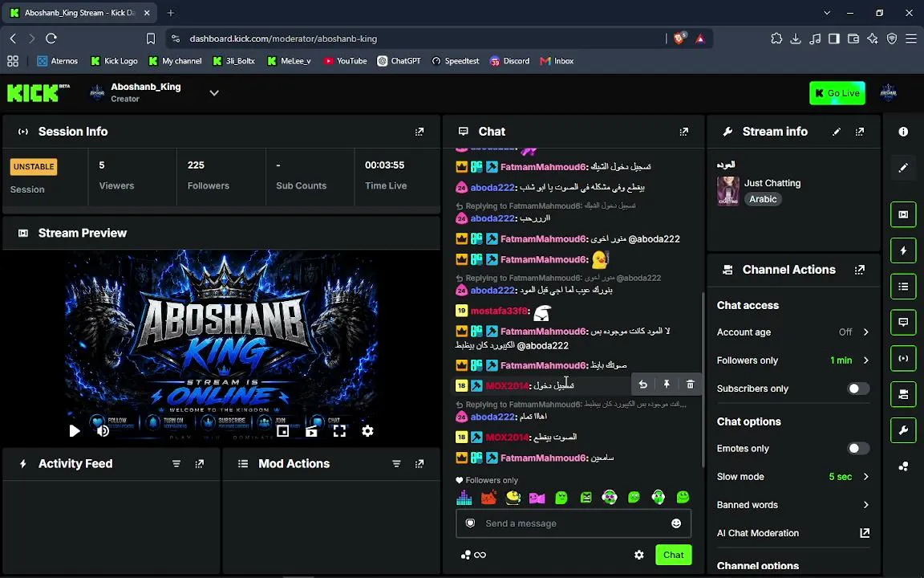Open stream preview settings gear

(x=367, y=430)
